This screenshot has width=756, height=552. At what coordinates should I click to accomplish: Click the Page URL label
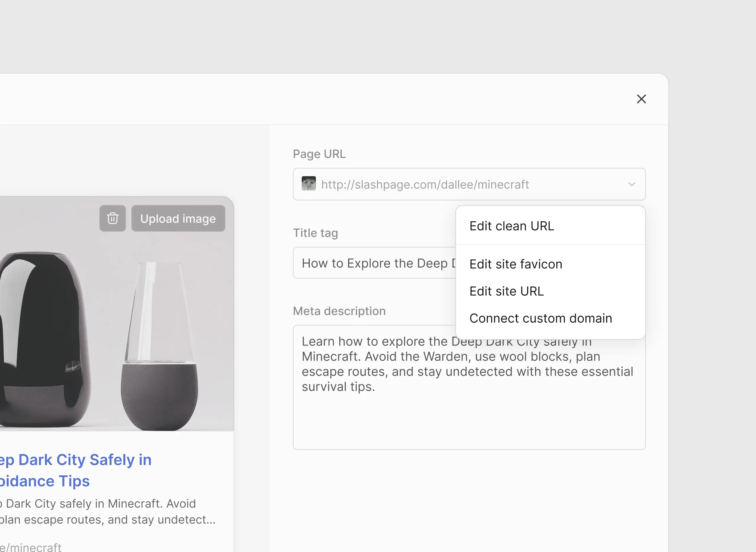coord(319,154)
